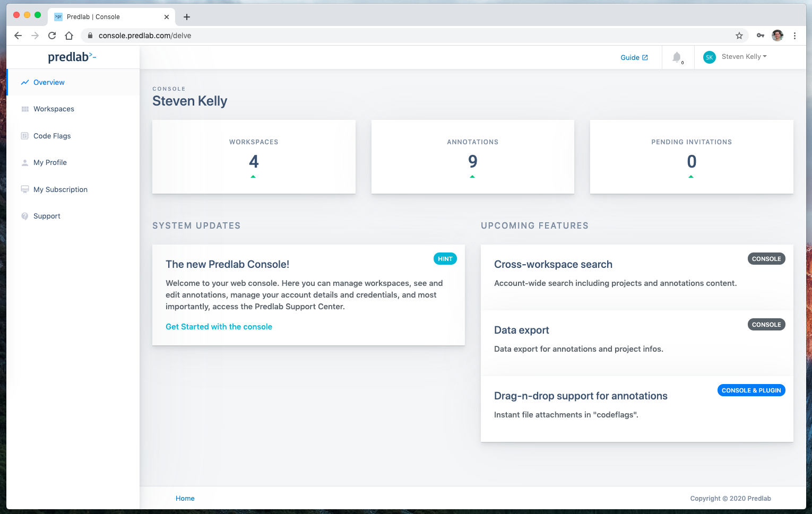
Task: Click the green arrow under Workspaces count
Action: click(253, 177)
